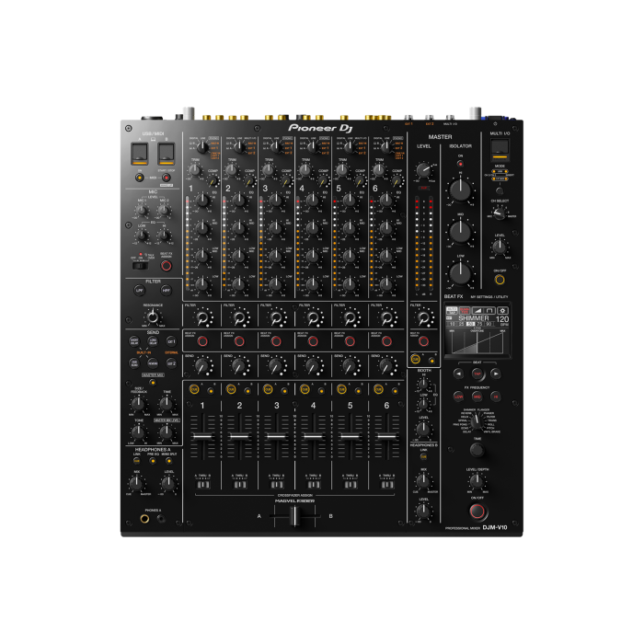Enable channel 2 CUE A button

coord(231,389)
